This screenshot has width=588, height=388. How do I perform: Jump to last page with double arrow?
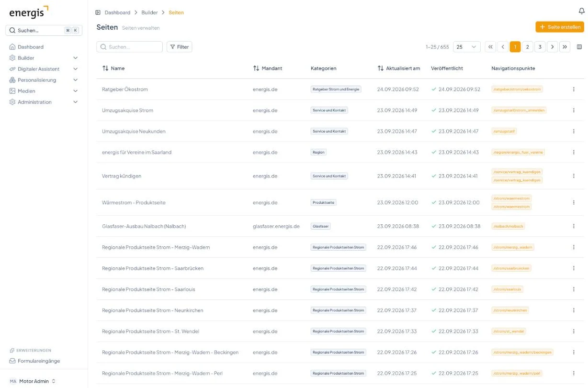565,47
